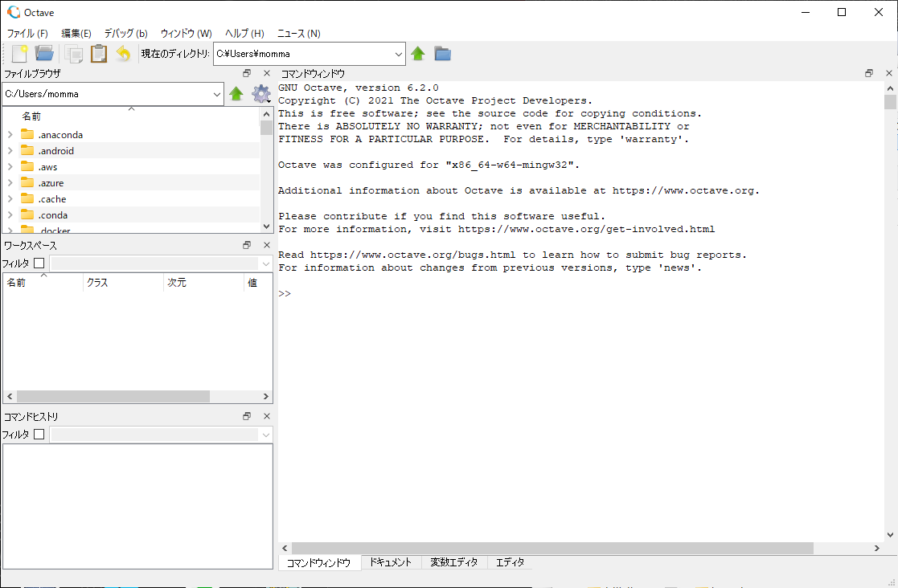Select the .android folder row
The width and height of the screenshot is (898, 588).
pos(131,150)
